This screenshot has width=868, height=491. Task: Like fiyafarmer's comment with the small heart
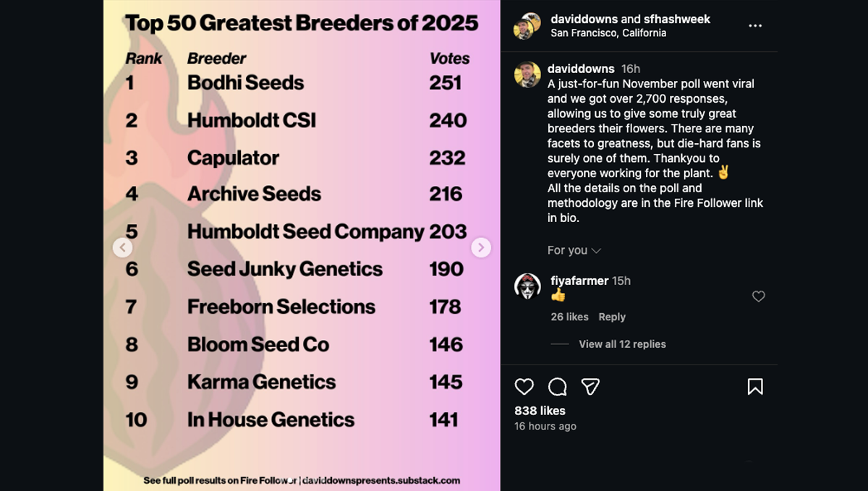pyautogui.click(x=758, y=296)
